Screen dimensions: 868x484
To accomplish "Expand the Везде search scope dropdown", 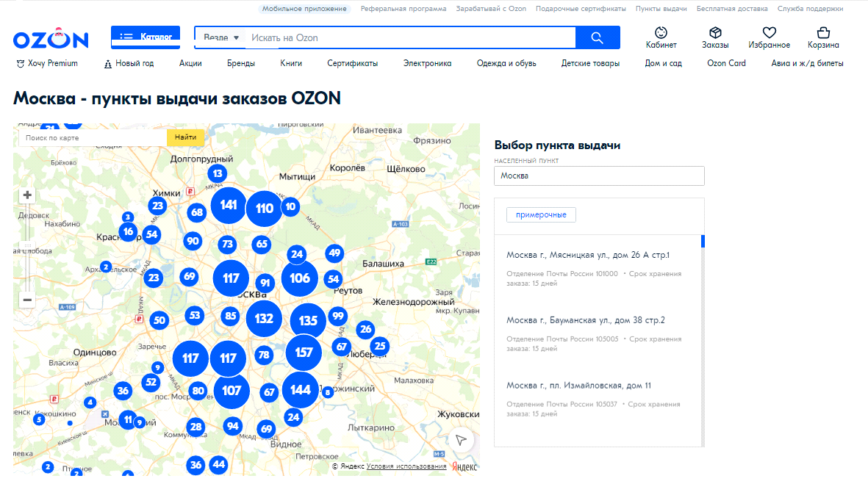I will click(x=221, y=37).
